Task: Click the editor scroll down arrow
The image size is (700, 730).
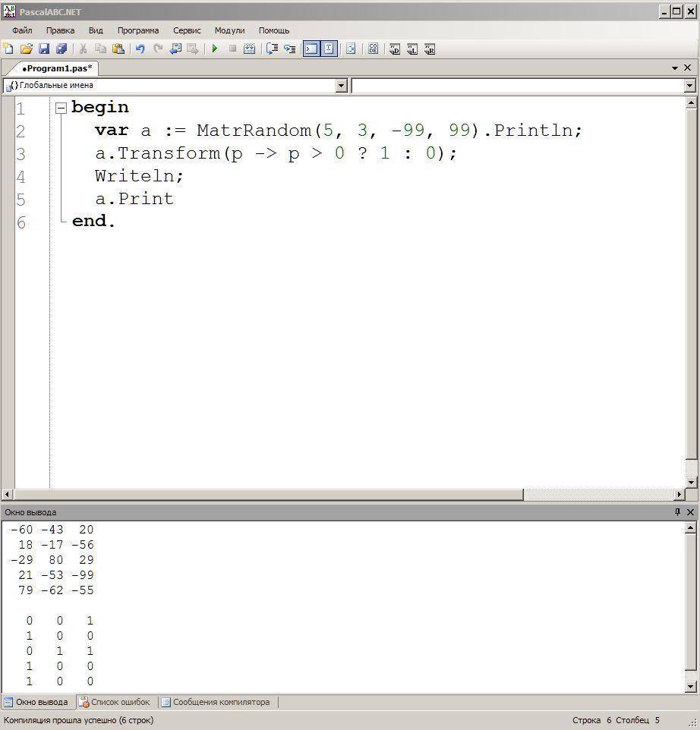Action: point(691,483)
